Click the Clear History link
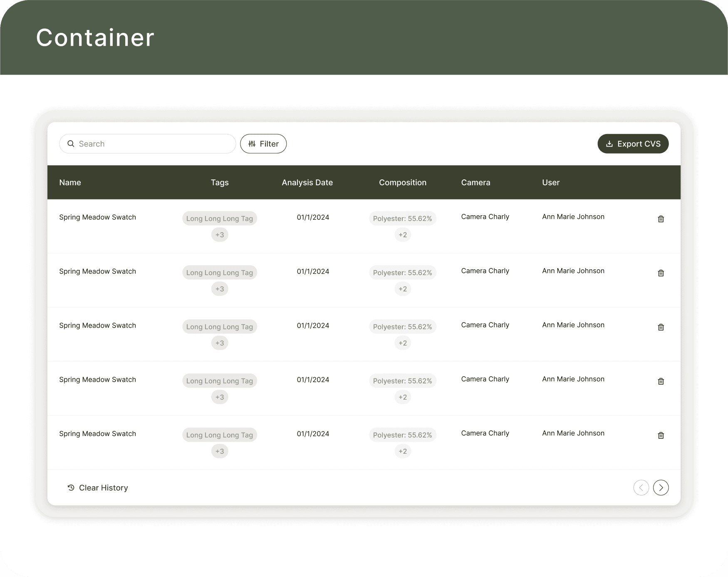This screenshot has width=728, height=577. [98, 487]
